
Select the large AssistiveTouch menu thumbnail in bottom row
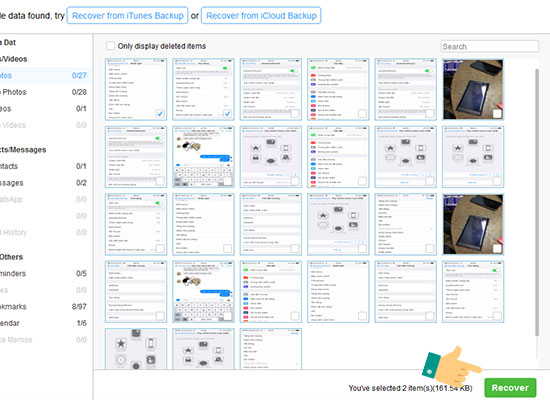coord(136,349)
